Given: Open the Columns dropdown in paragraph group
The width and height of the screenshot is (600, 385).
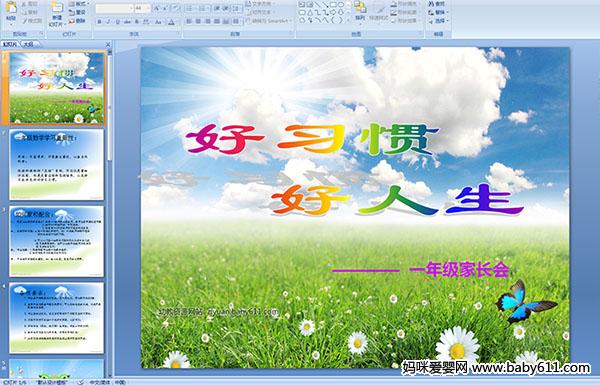Looking at the screenshot, I should coord(236,21).
